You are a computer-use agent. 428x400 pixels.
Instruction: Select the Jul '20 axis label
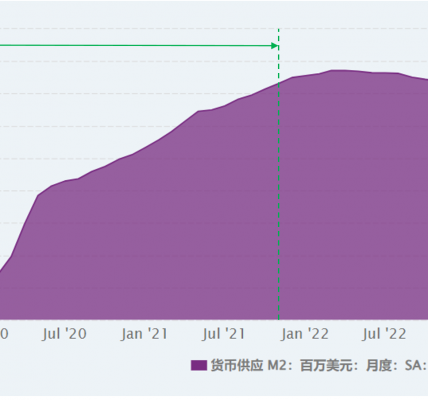[64, 334]
